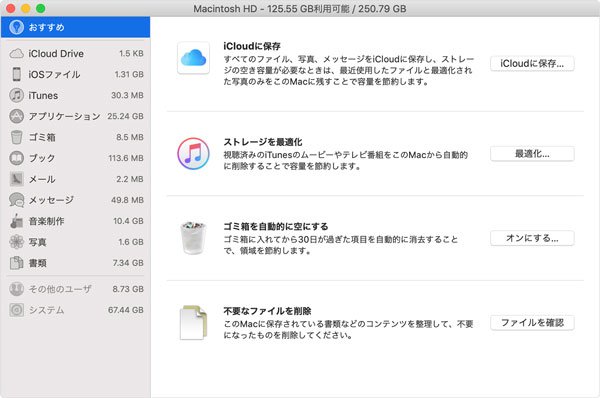This screenshot has width=600, height=398.
Task: Select the おすすめ sidebar label
Action: [46, 27]
